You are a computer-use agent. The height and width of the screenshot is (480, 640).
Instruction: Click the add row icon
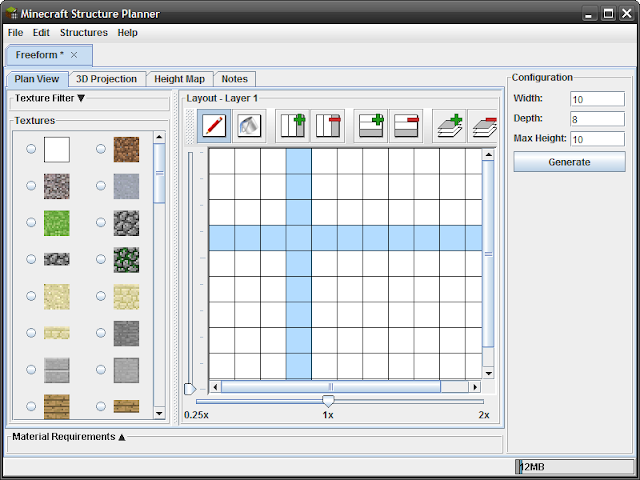coord(371,126)
